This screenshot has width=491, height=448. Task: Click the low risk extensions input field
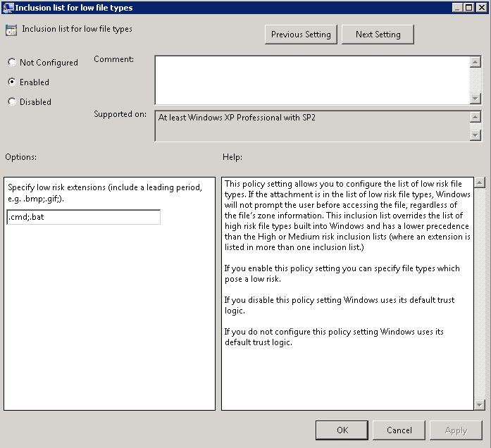click(x=84, y=217)
